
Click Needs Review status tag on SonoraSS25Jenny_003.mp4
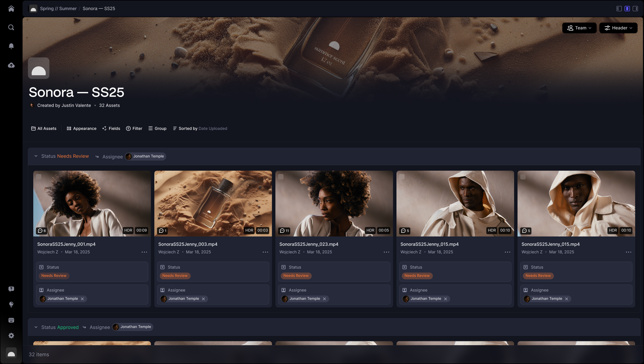point(175,276)
